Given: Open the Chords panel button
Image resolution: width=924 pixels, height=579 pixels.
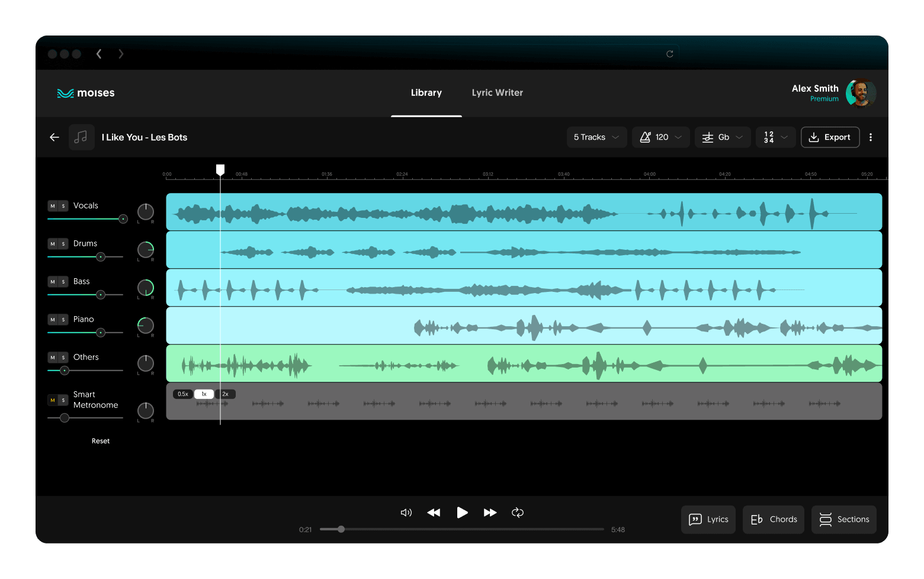Looking at the screenshot, I should [774, 519].
